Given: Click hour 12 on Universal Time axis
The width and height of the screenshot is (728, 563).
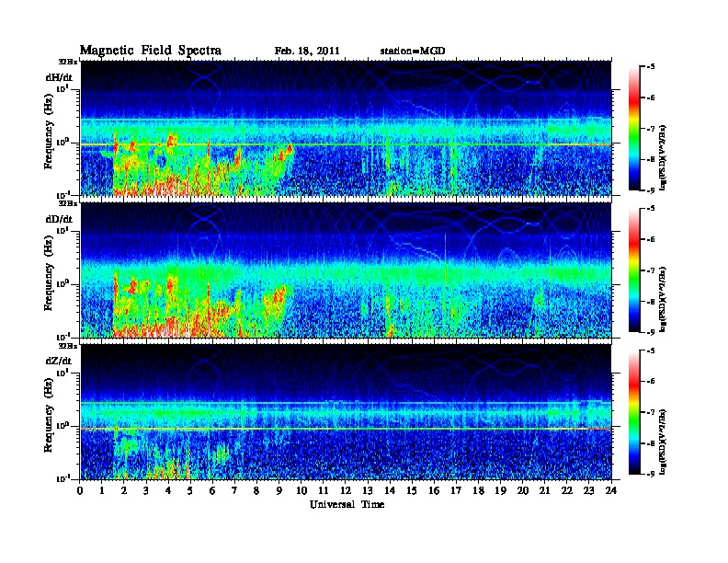Looking at the screenshot, I should click(x=346, y=491).
